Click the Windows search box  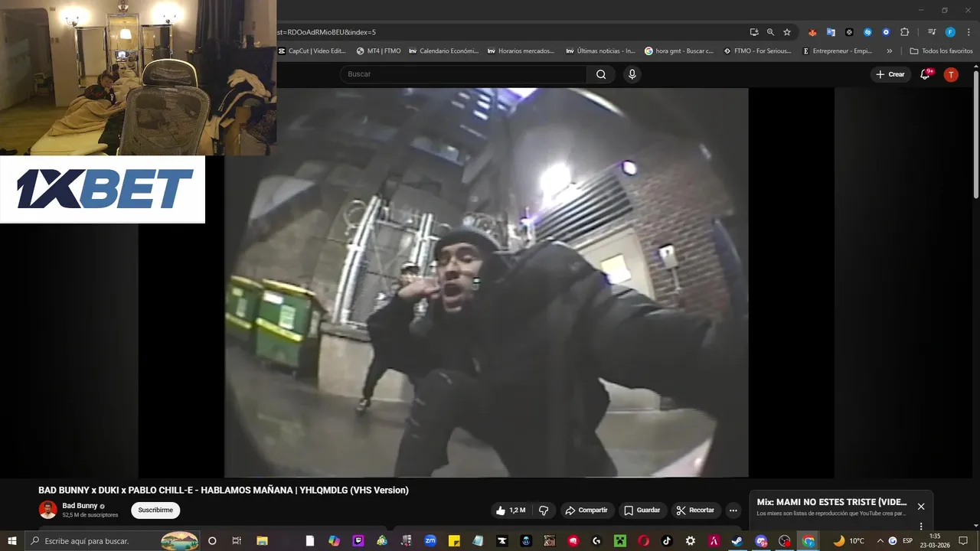point(113,541)
